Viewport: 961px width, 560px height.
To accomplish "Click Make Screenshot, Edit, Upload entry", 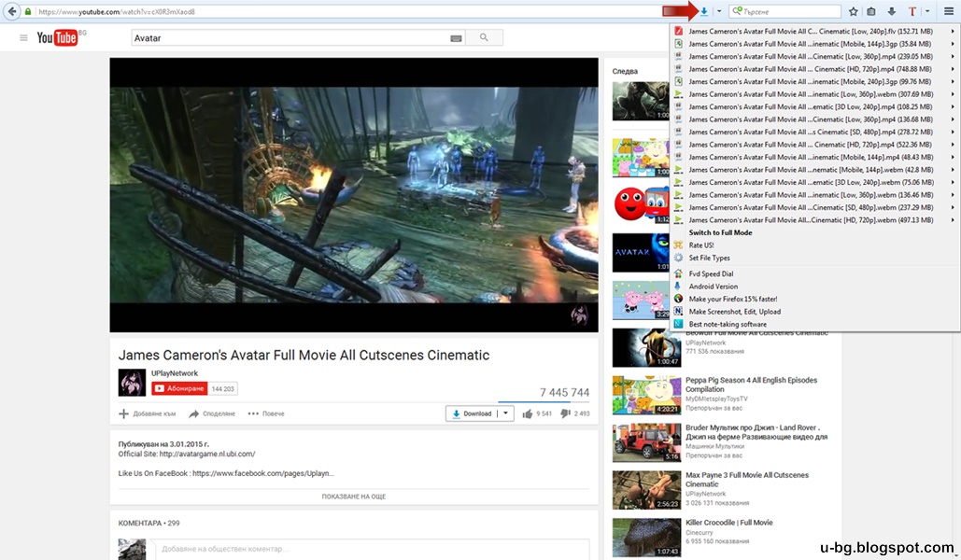I will click(734, 311).
